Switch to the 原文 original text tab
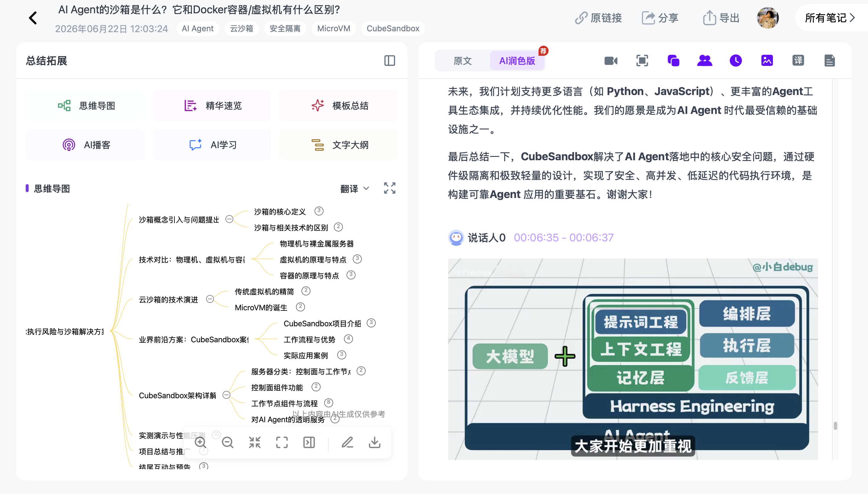 click(x=463, y=61)
